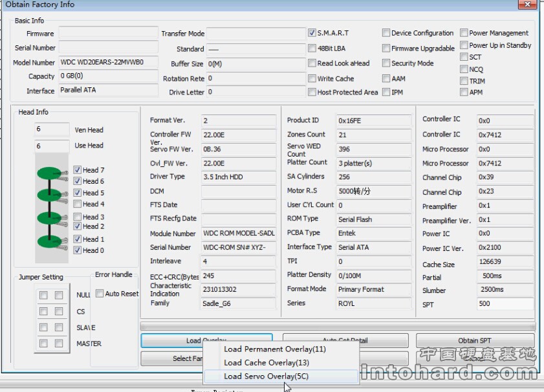Click the Model Number field
The width and height of the screenshot is (544, 392).
pyautogui.click(x=108, y=62)
